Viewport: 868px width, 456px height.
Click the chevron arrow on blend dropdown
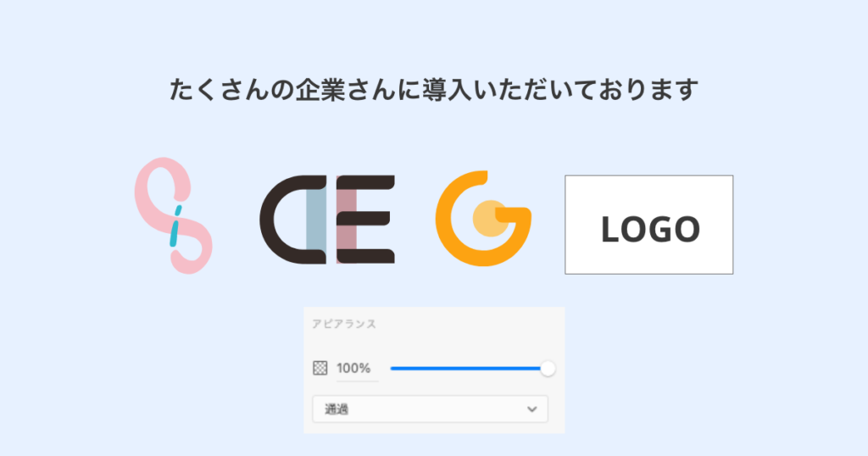pos(532,409)
